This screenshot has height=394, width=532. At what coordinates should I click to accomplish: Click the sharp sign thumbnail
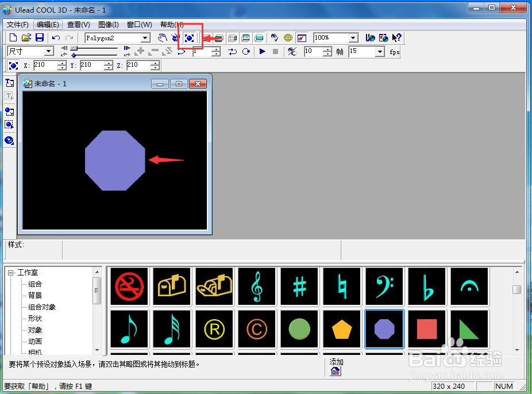coord(299,286)
